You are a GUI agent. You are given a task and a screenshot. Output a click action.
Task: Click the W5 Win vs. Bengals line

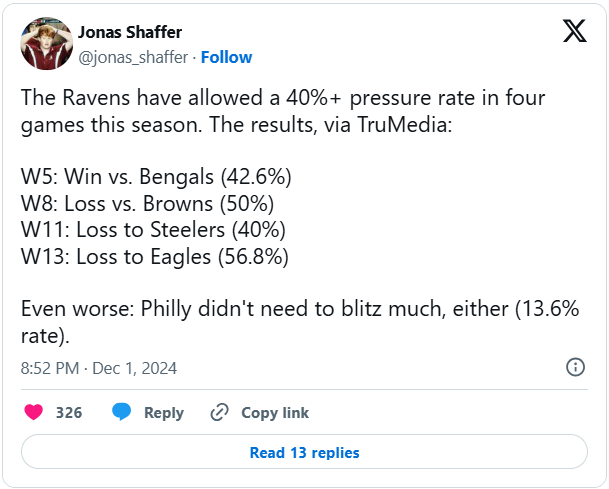156,179
